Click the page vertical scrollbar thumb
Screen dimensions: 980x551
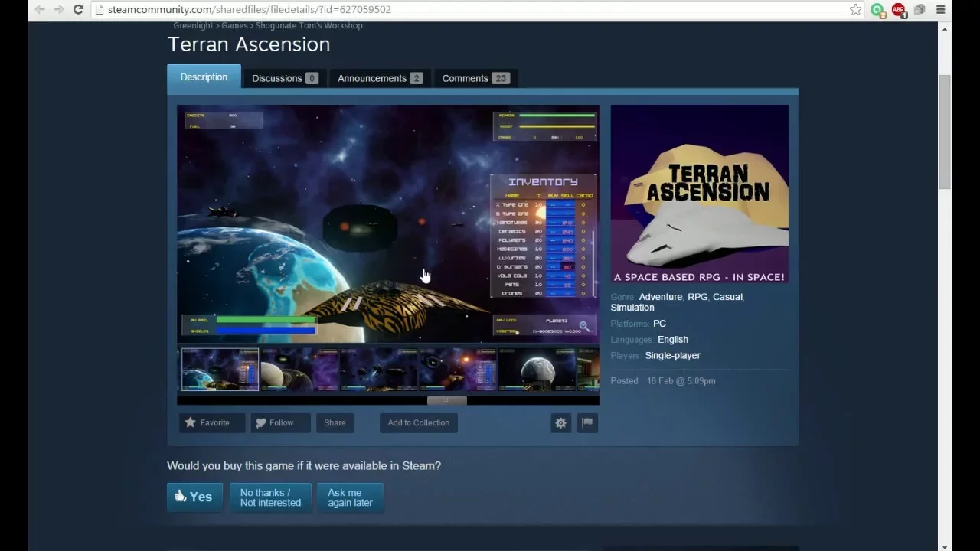(945, 132)
